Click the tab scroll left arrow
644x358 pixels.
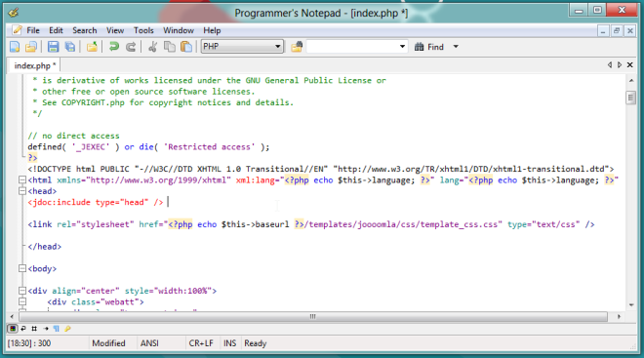coord(610,64)
